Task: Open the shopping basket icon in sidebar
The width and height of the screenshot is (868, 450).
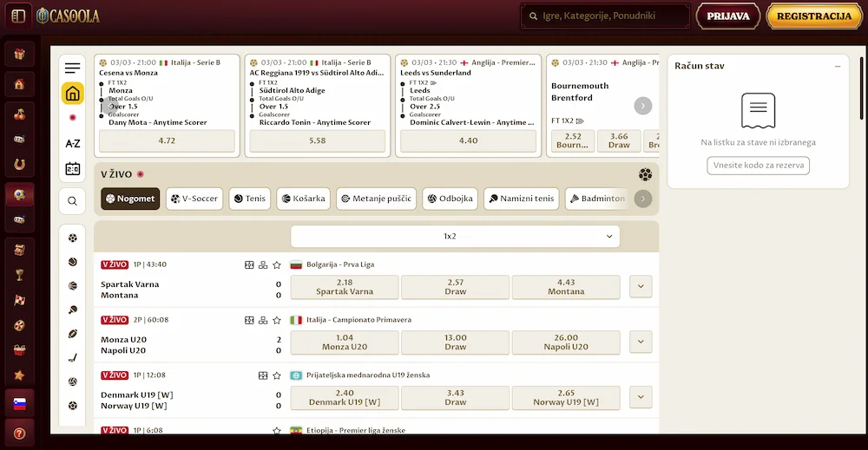Action: (19, 350)
